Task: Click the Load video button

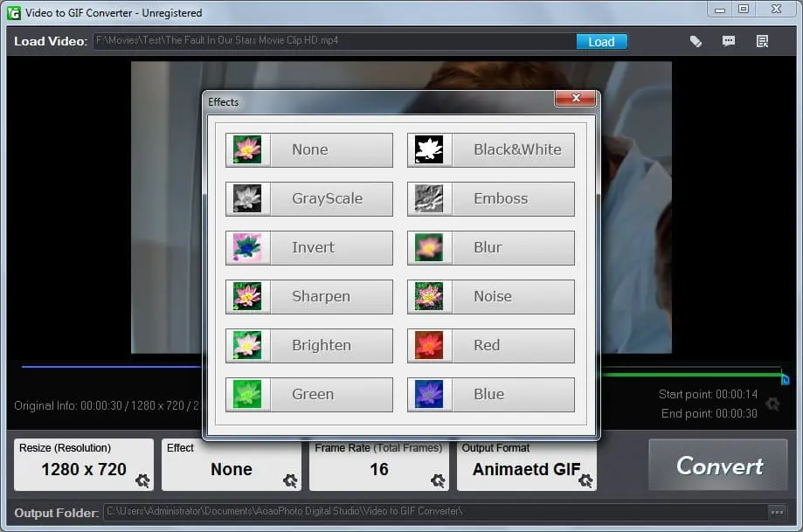Action: click(x=602, y=41)
